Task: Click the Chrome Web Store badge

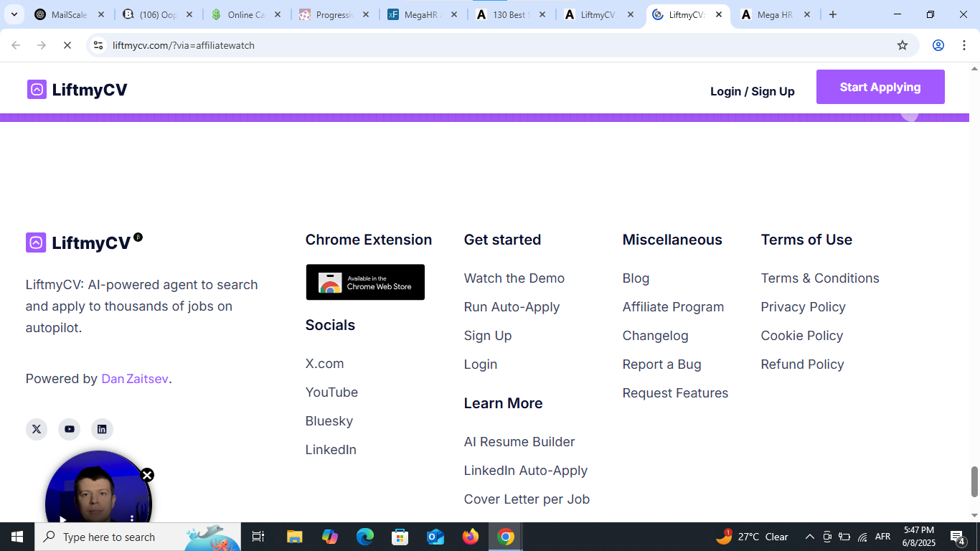Action: click(x=365, y=282)
